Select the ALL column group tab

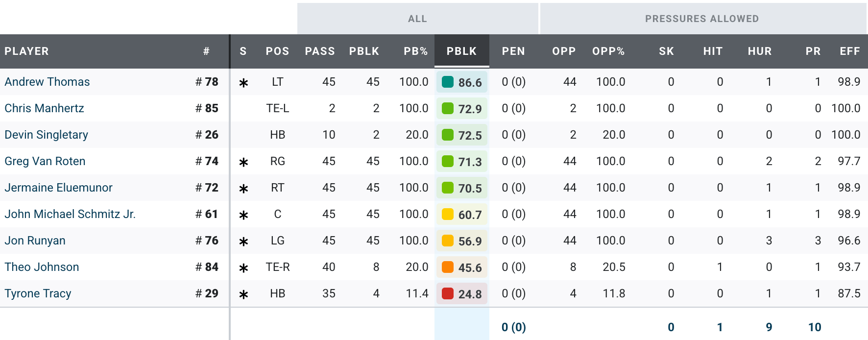pyautogui.click(x=417, y=19)
